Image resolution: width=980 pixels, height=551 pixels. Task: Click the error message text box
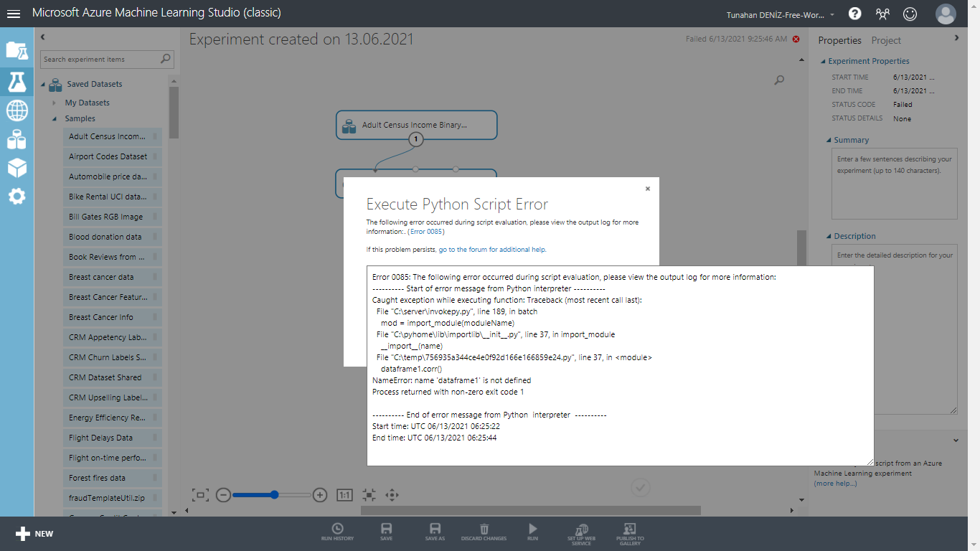[x=621, y=366]
